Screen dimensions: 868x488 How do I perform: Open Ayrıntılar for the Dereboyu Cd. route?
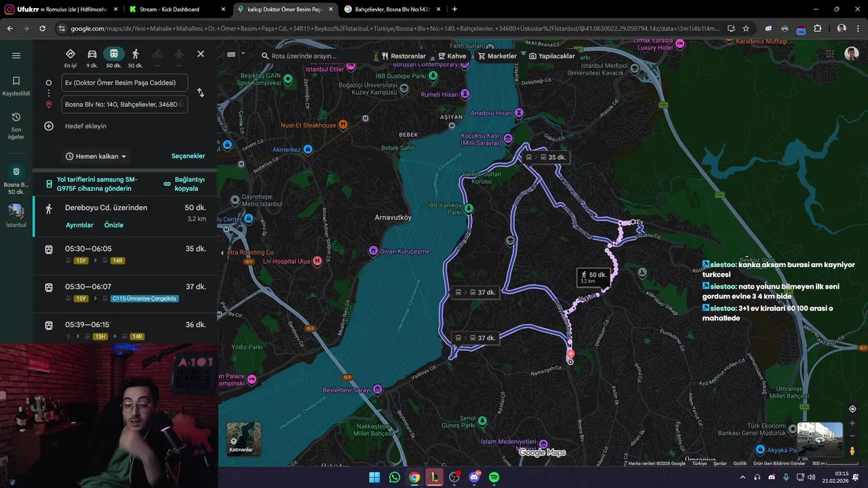pyautogui.click(x=79, y=225)
